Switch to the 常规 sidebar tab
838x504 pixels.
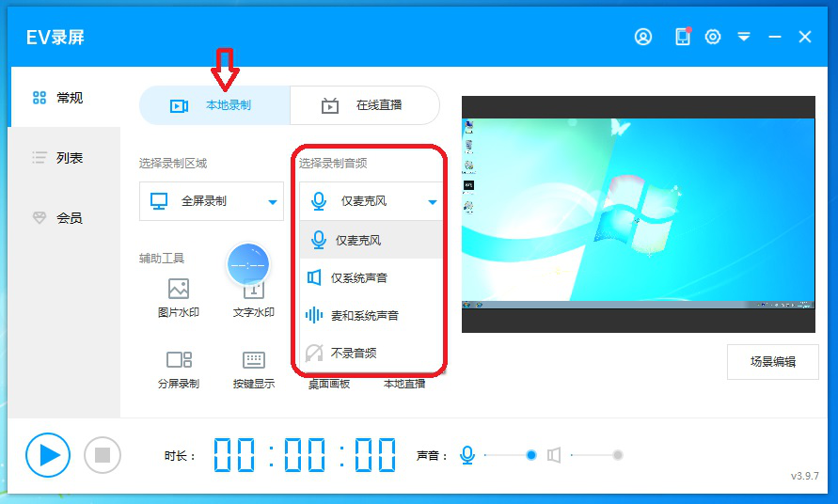pyautogui.click(x=64, y=97)
